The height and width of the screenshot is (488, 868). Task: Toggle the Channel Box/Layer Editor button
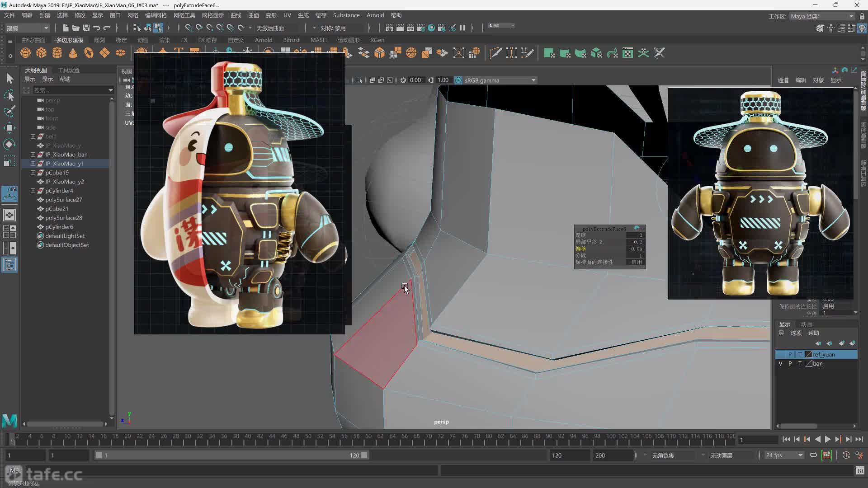(862, 28)
